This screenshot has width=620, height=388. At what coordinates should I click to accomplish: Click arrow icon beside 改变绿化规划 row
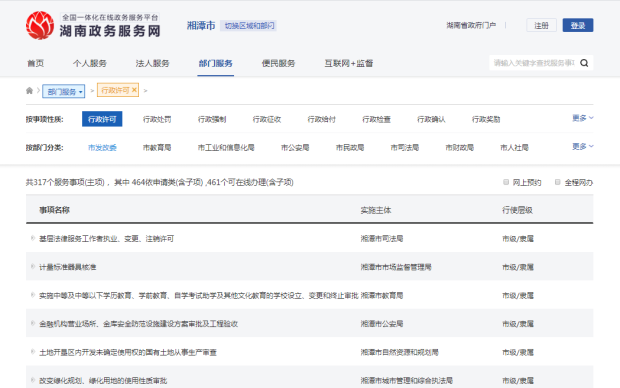click(x=33, y=380)
